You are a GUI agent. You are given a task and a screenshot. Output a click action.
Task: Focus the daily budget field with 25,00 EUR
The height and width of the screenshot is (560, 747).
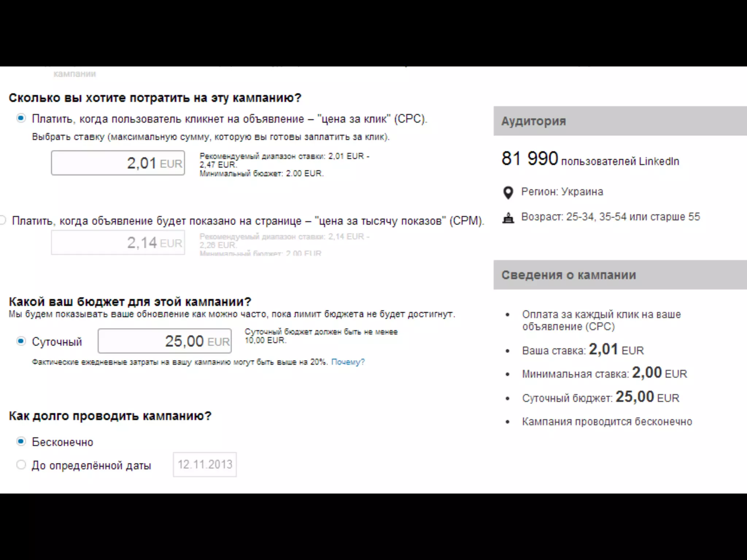tap(165, 341)
